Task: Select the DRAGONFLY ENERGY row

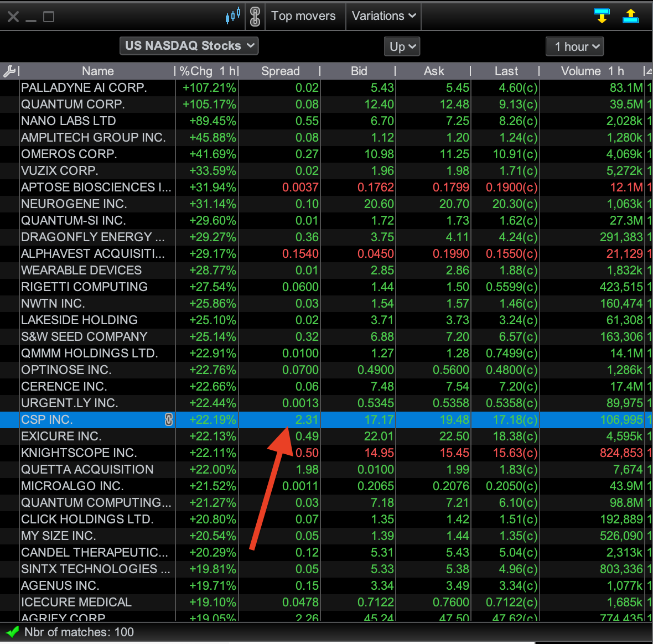Action: pyautogui.click(x=326, y=237)
